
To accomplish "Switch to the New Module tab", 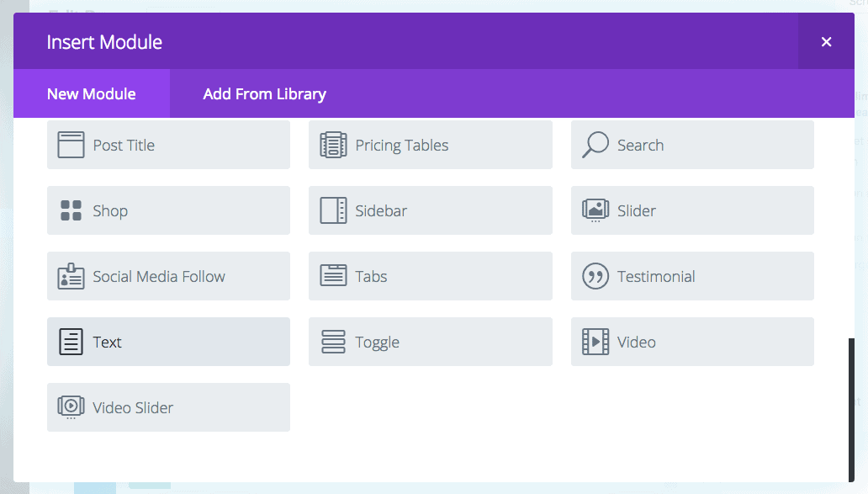I will (92, 93).
